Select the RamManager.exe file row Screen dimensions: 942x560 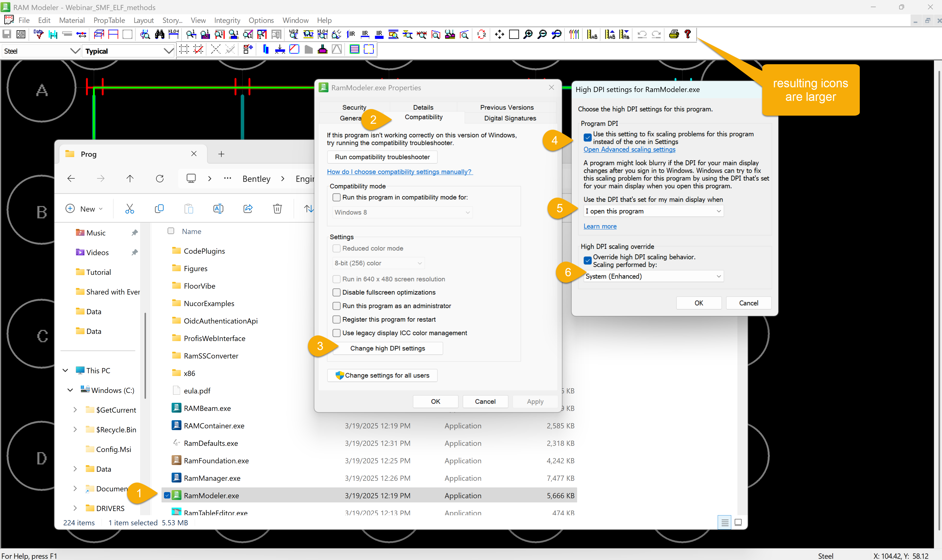pos(369,478)
